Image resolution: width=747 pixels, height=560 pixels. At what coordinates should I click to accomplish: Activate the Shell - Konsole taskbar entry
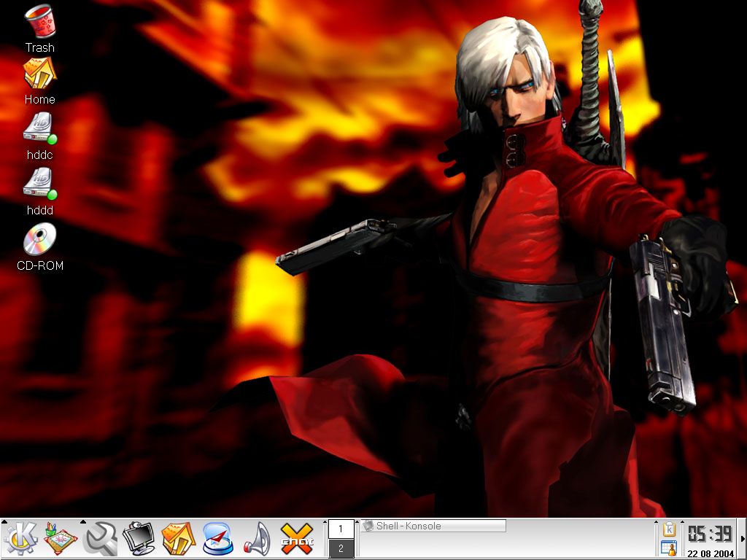433,526
